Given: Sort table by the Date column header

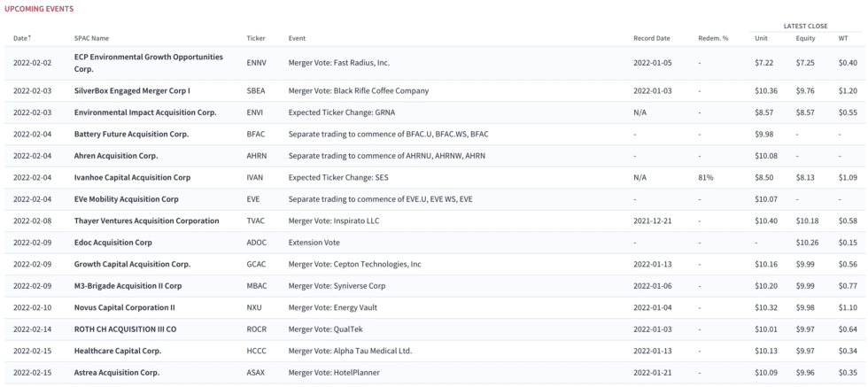Looking at the screenshot, I should (x=22, y=38).
